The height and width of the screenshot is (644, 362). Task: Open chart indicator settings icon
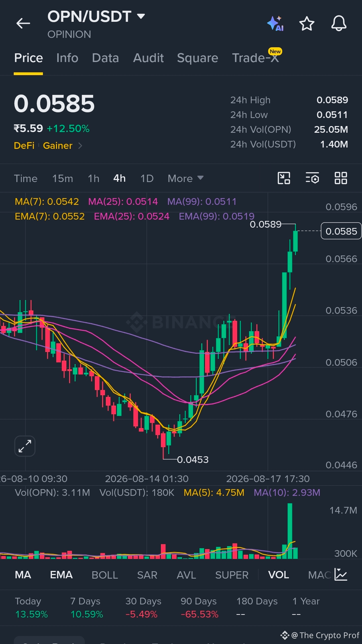tap(312, 178)
